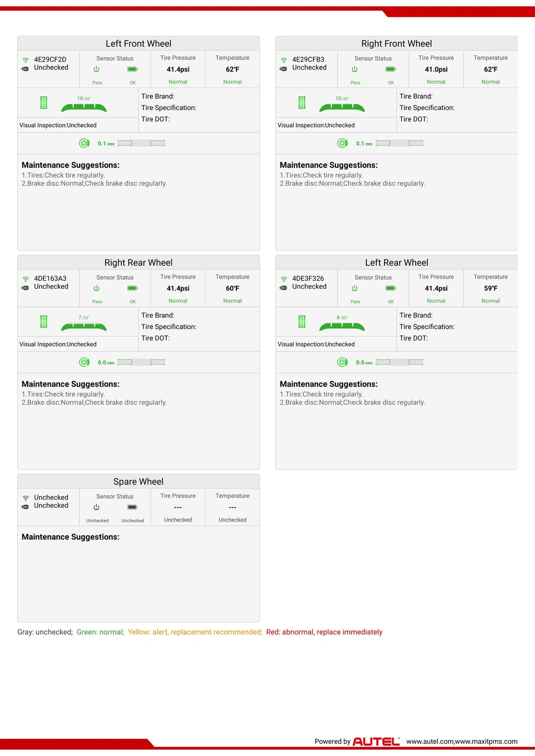
Task: Click the Right Front Wheel tire tread icon
Action: (302, 103)
